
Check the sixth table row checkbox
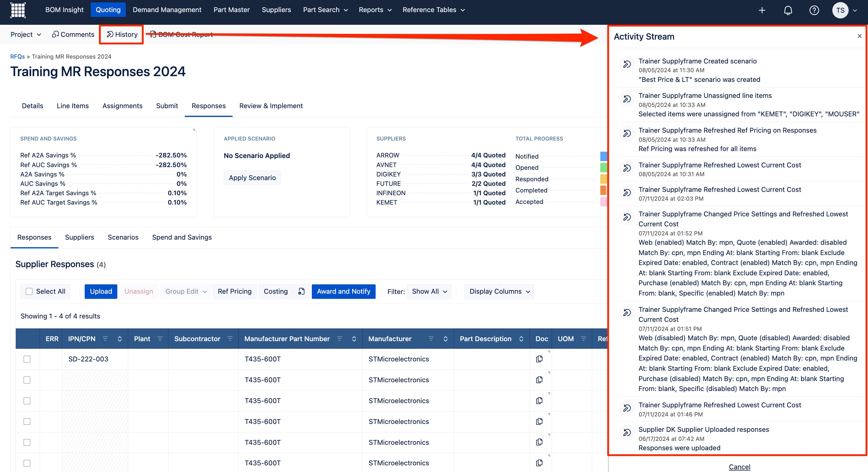tap(27, 463)
